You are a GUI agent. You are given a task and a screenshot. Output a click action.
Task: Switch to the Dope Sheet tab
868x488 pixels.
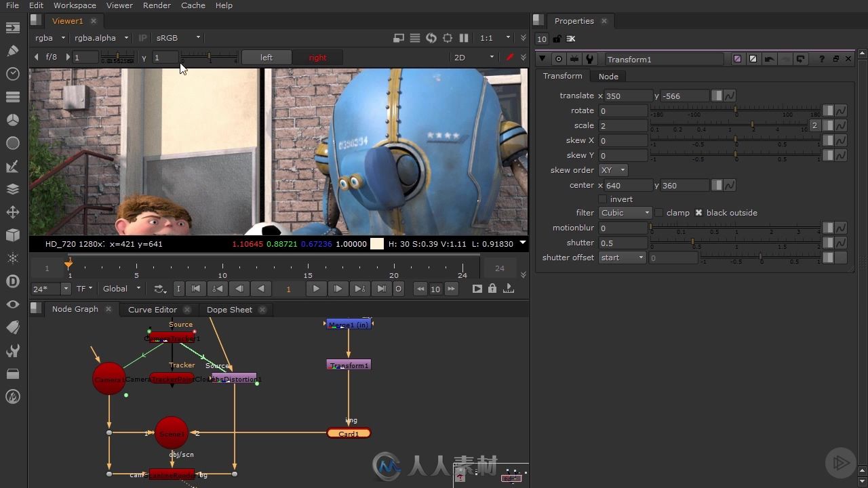(229, 310)
